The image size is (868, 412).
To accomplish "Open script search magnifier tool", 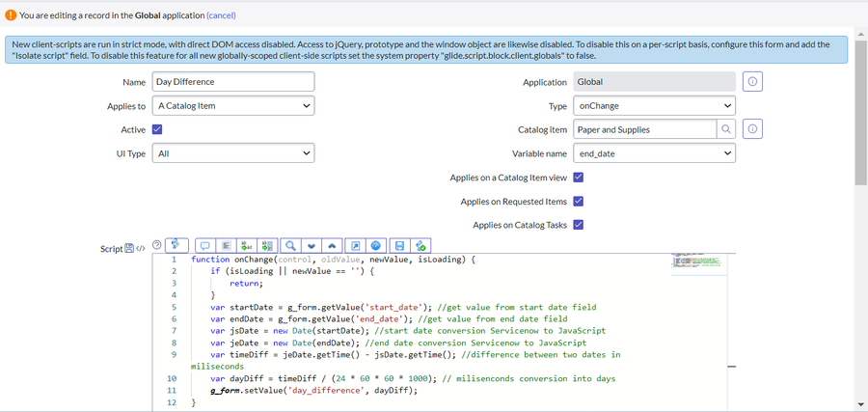I will coord(290,245).
